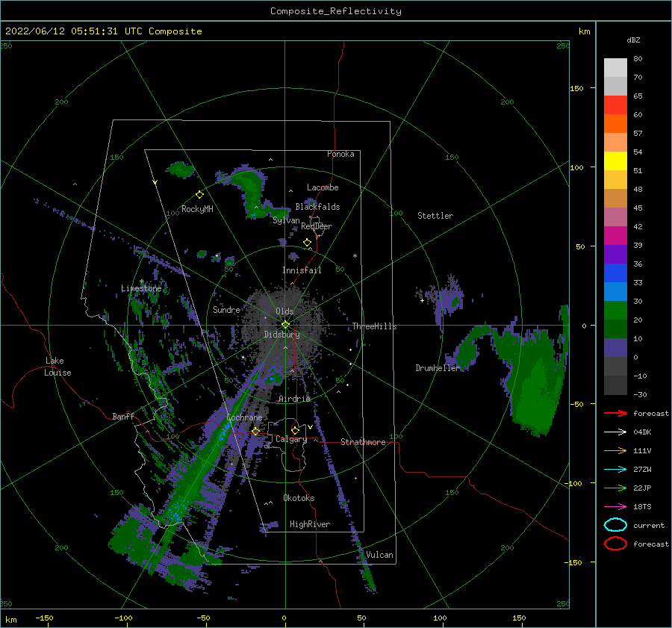The image size is (672, 628).
Task: Click the Vulcan label
Action: pyautogui.click(x=379, y=555)
